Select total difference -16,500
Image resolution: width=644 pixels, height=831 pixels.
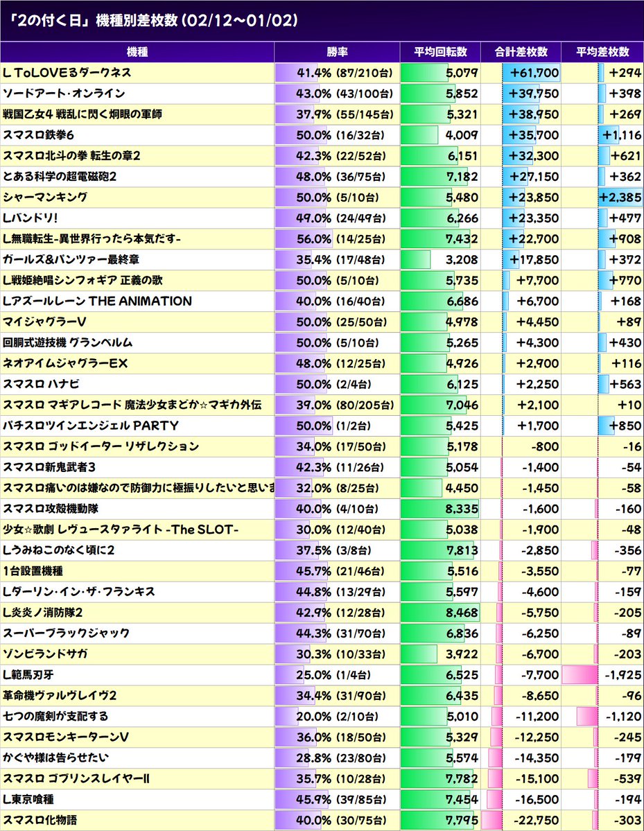tap(537, 800)
